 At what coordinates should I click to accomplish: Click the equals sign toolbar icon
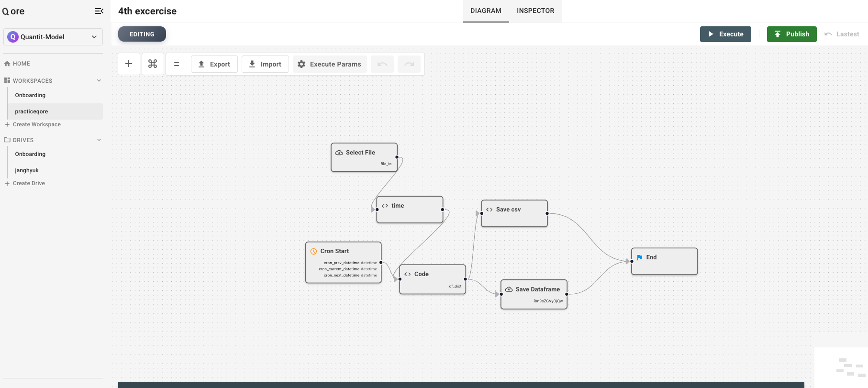pyautogui.click(x=177, y=64)
